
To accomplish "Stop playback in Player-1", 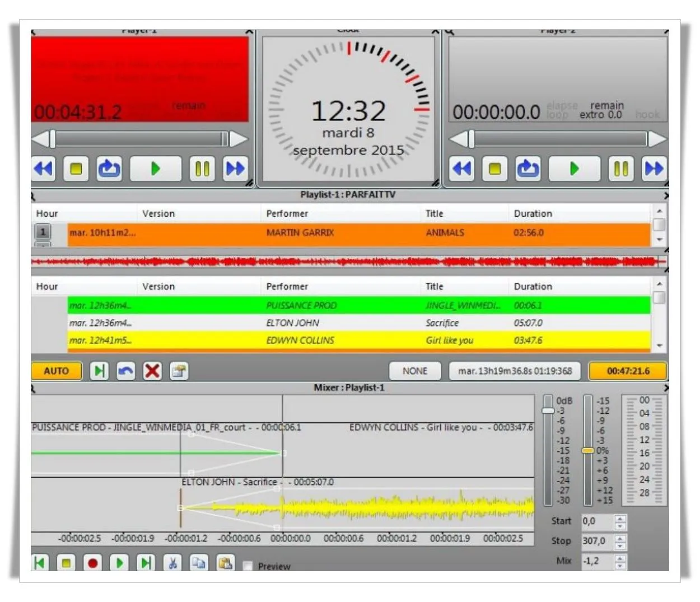I will (76, 168).
